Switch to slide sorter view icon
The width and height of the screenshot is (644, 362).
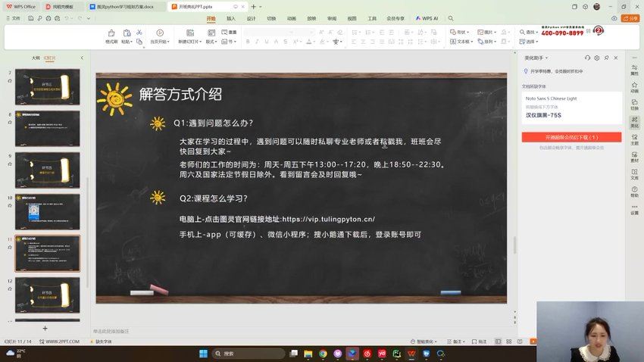[509, 342]
